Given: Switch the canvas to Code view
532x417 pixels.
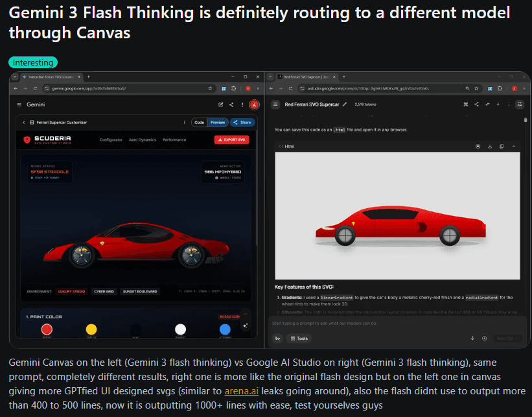Looking at the screenshot, I should tap(200, 123).
